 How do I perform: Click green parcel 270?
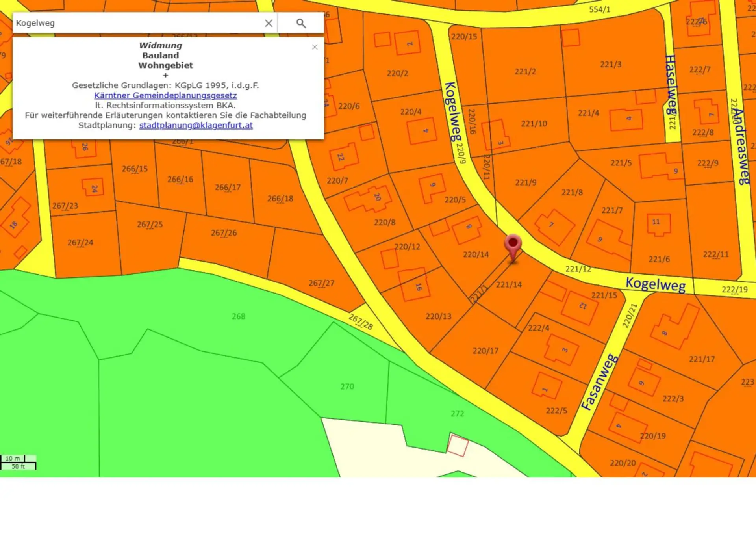pos(347,386)
